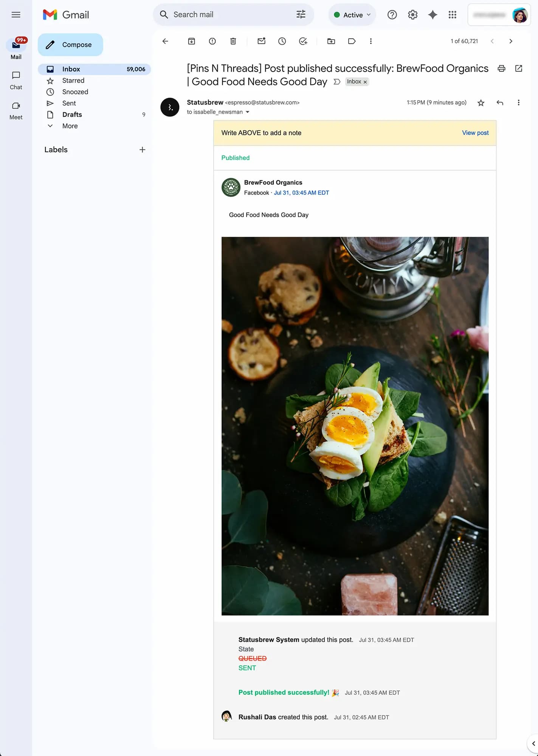Click the Compose button
Image resolution: width=538 pixels, height=756 pixels.
(70, 45)
